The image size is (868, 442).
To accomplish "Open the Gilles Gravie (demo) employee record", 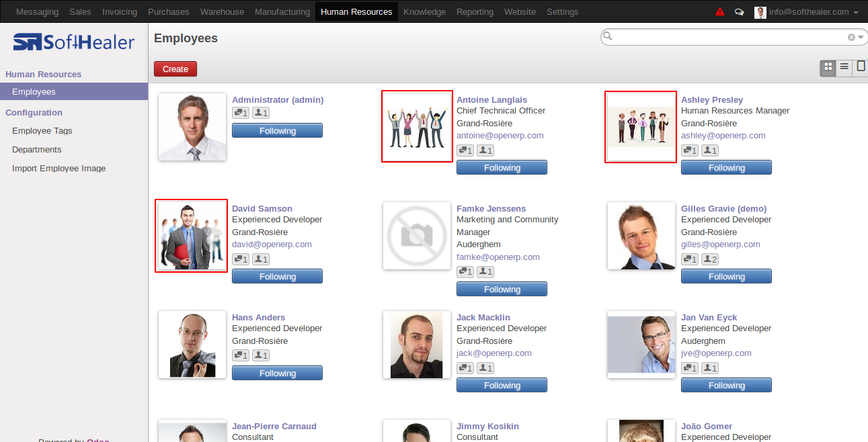I will pos(723,208).
